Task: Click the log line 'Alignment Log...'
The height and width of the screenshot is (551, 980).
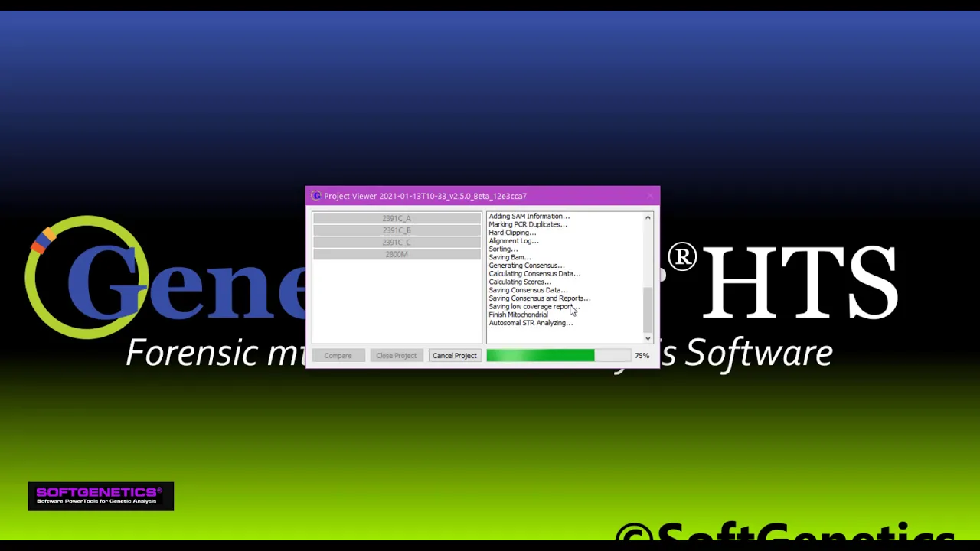Action: coord(514,241)
